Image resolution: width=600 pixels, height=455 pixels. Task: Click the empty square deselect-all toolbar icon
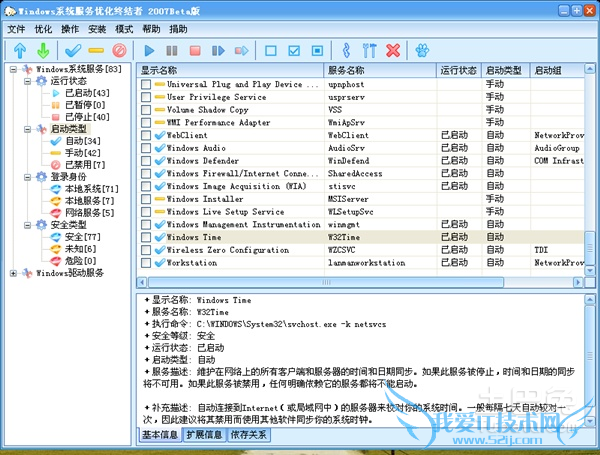tap(271, 51)
